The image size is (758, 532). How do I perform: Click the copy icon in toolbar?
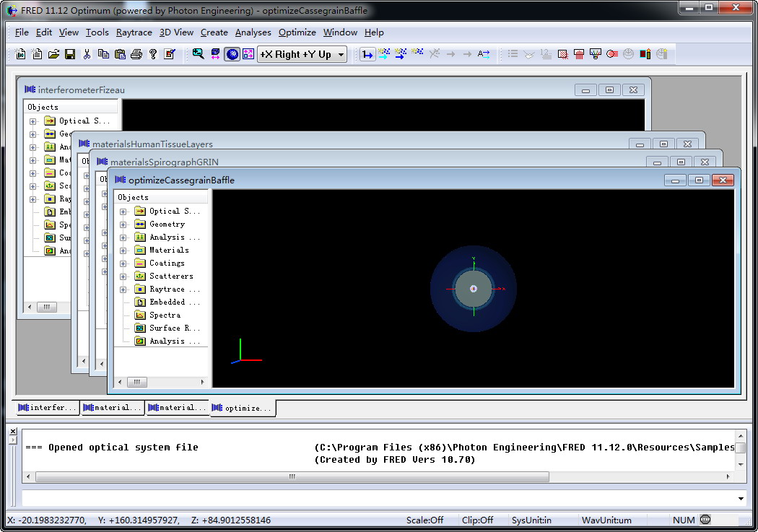[103, 54]
